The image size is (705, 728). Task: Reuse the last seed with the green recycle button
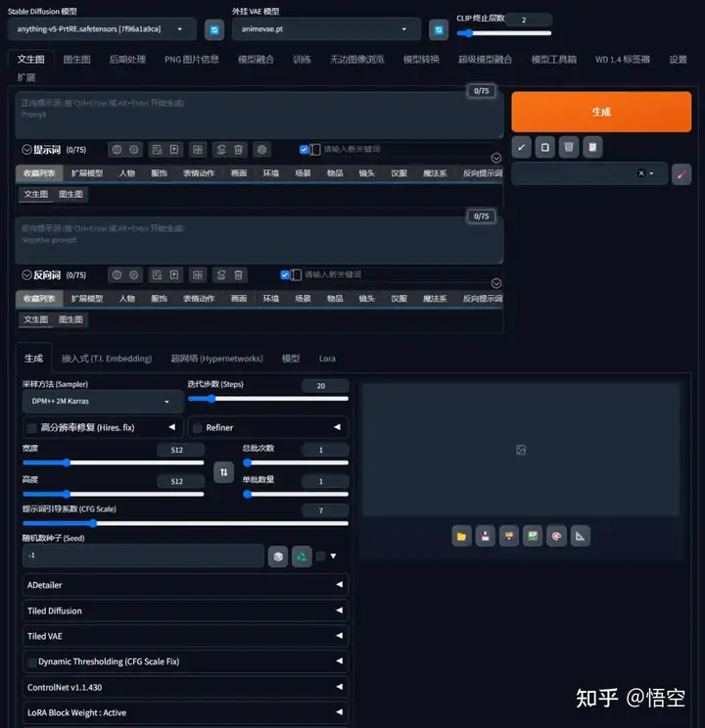pyautogui.click(x=302, y=557)
